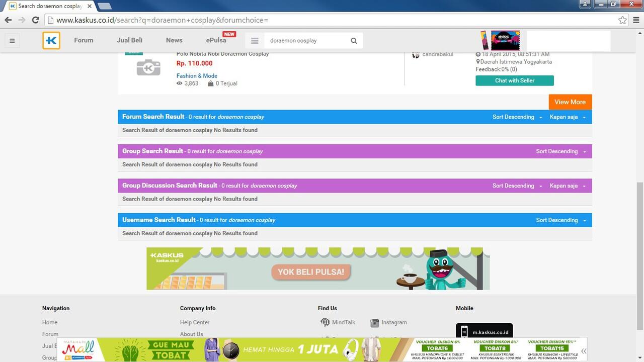
Task: Click Daerah Istimewa Yogyakarta location text
Action: [x=516, y=62]
